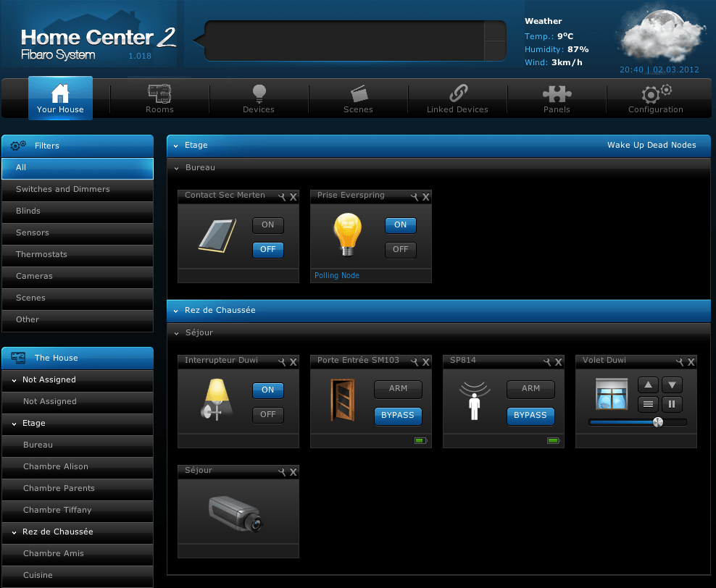The width and height of the screenshot is (716, 588).
Task: Go to the Devices tab
Action: pos(259,98)
